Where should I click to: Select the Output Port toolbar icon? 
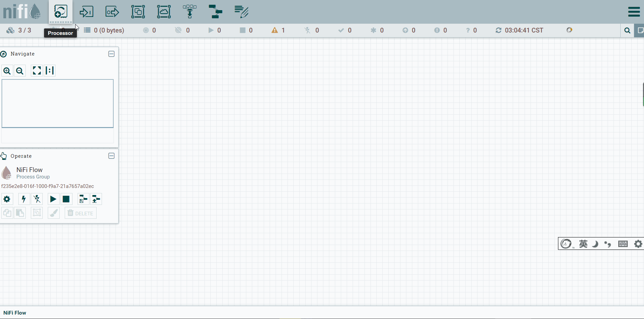tap(112, 12)
